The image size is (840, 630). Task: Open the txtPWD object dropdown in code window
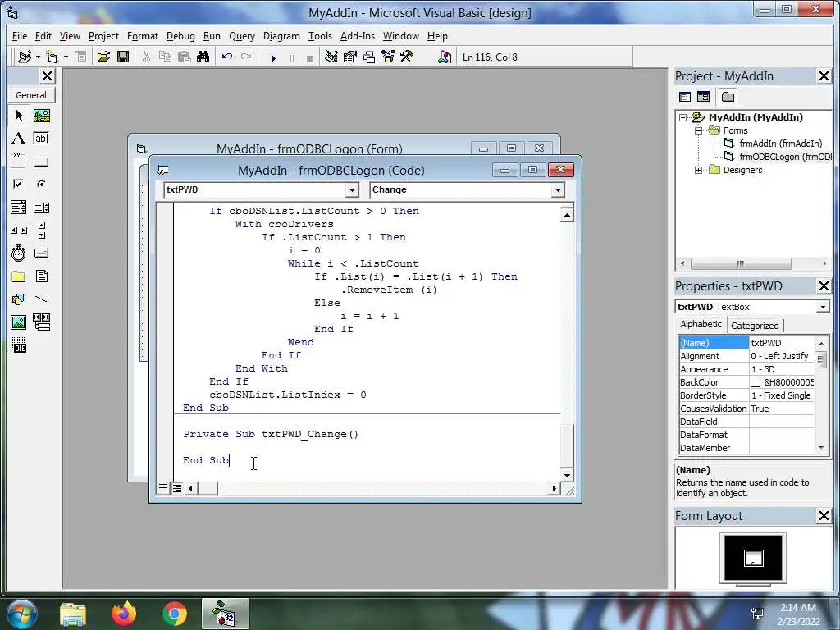352,189
